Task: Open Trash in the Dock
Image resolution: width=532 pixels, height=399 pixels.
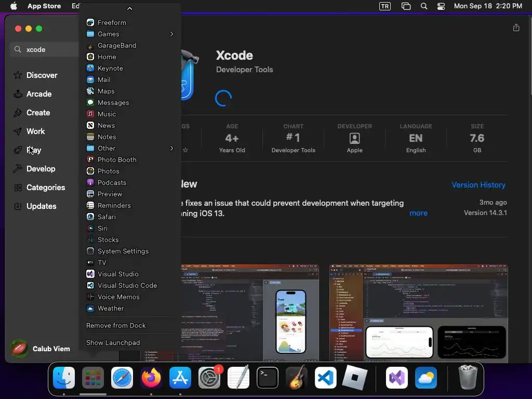Action: [468, 377]
